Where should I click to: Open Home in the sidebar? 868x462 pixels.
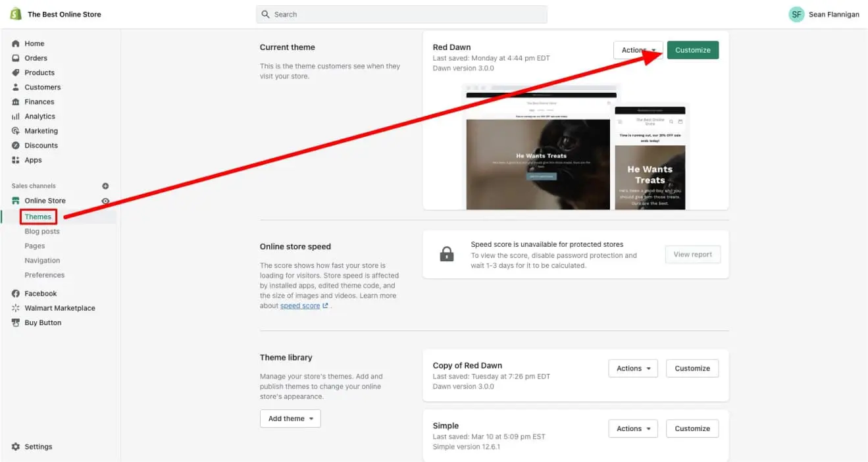point(35,43)
